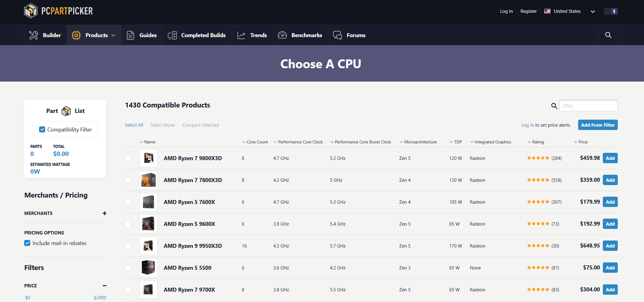
Task: Uncheck the Compatibility Filter checkbox
Action: pos(42,129)
